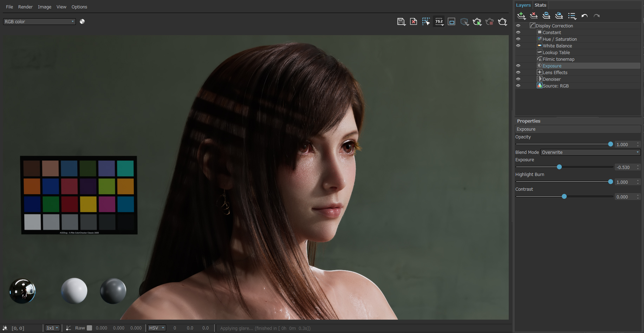Viewport: 644px width, 333px height.
Task: Open the Render menu
Action: pos(25,7)
